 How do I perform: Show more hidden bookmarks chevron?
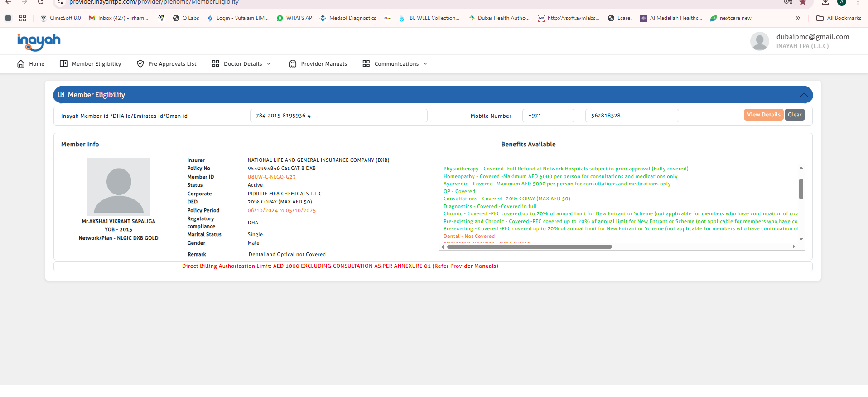(x=798, y=18)
